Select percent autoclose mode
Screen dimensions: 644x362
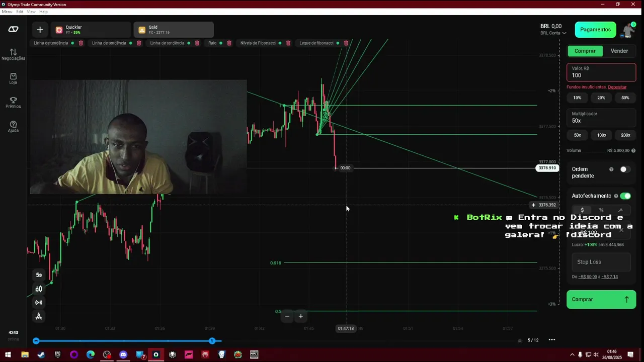601,210
